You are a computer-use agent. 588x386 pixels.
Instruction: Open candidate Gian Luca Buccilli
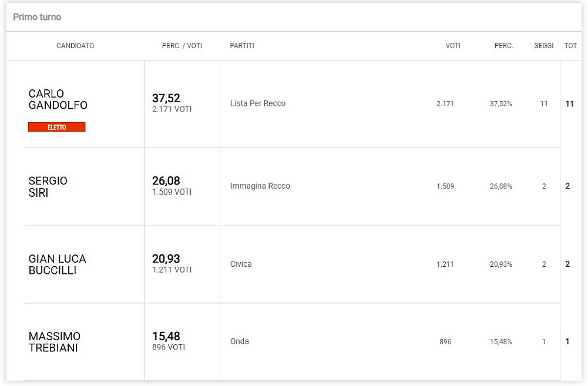[x=58, y=264]
